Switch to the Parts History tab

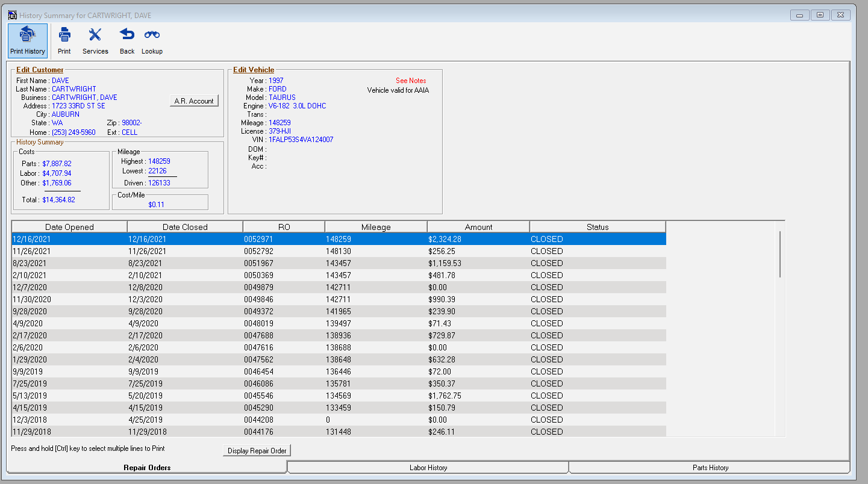710,467
